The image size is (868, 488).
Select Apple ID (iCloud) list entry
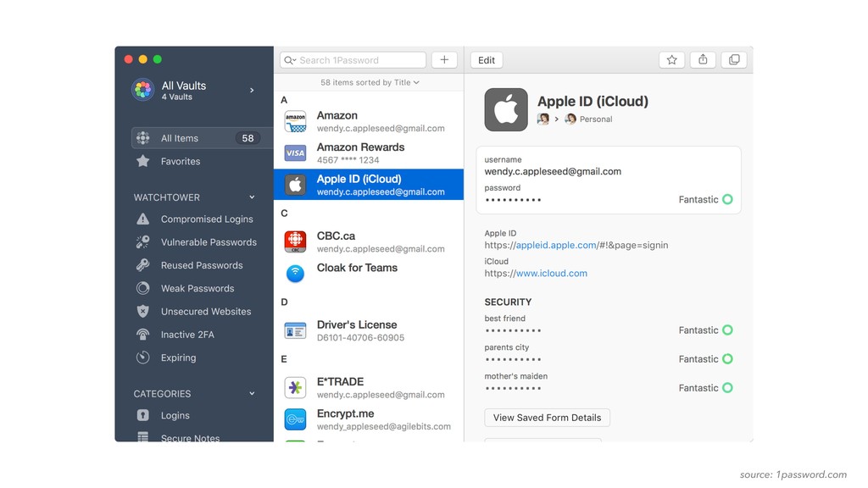point(369,185)
